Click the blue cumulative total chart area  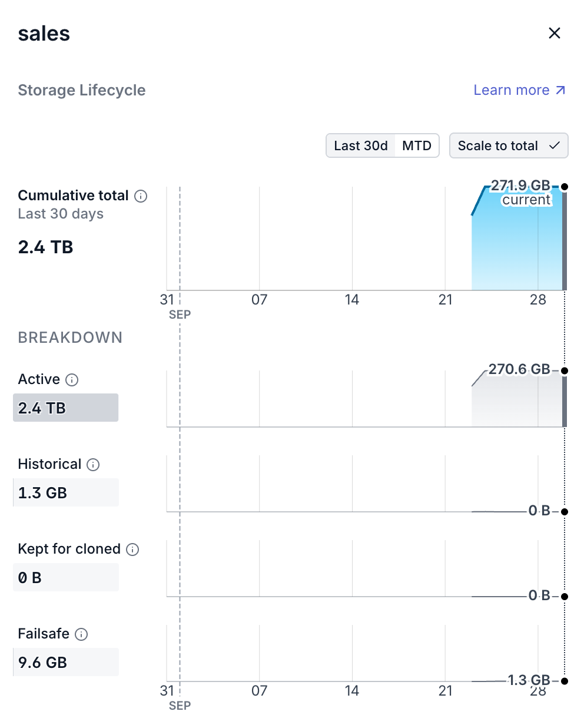pos(517,247)
